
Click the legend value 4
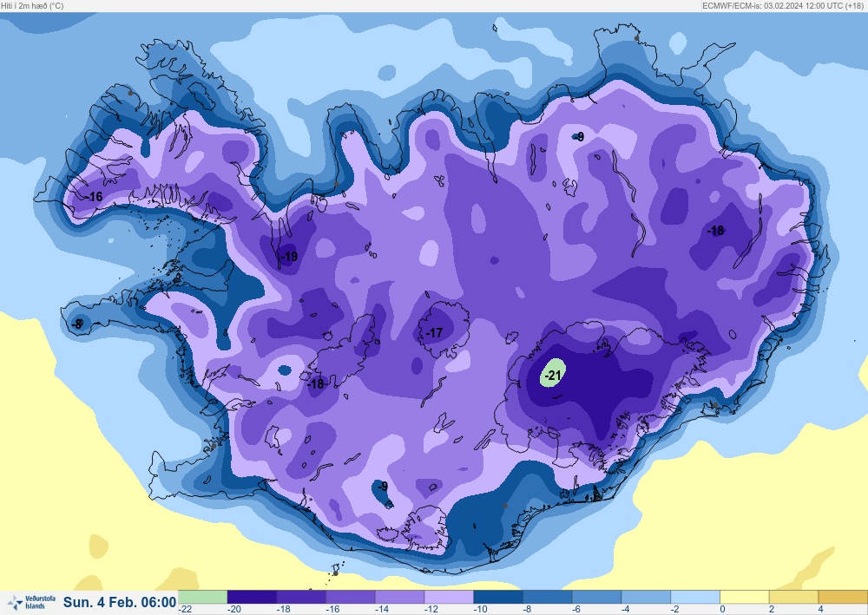(x=821, y=610)
